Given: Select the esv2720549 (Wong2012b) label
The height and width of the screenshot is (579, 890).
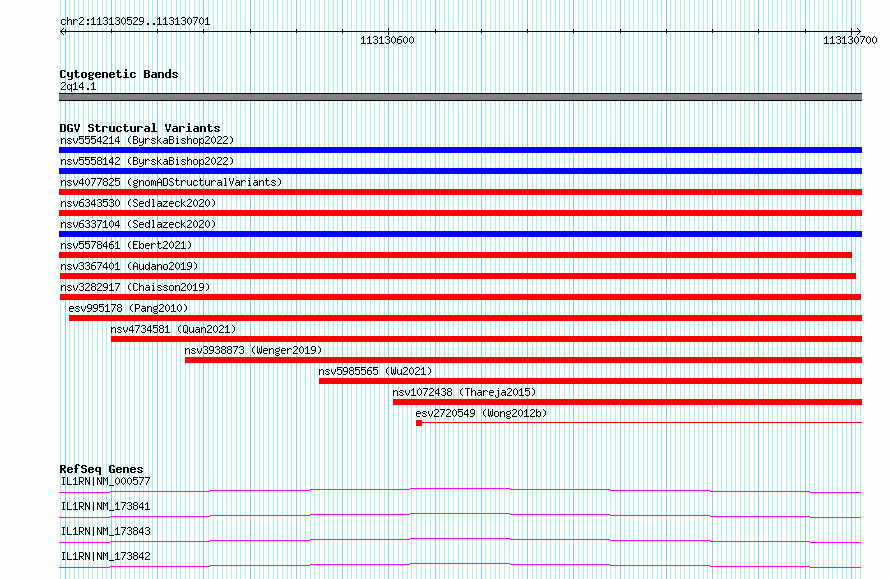Looking at the screenshot, I should (x=481, y=413).
